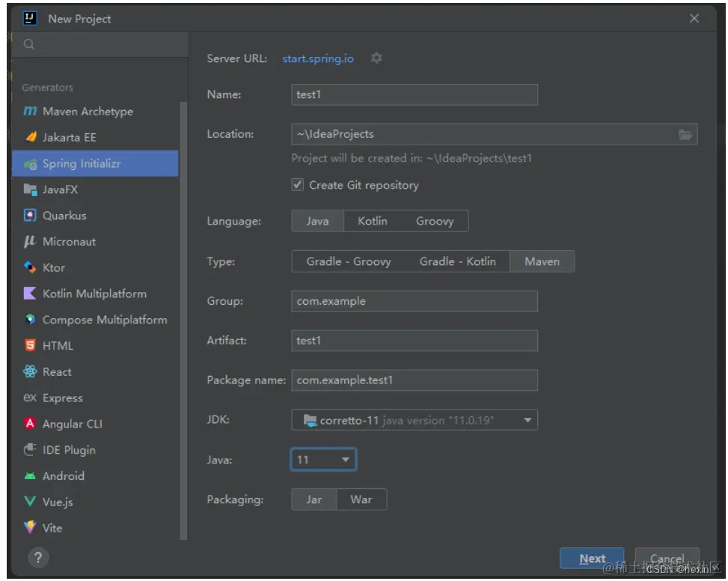Uncheck Create Git repository checkbox
Image resolution: width=728 pixels, height=581 pixels.
pyautogui.click(x=298, y=185)
